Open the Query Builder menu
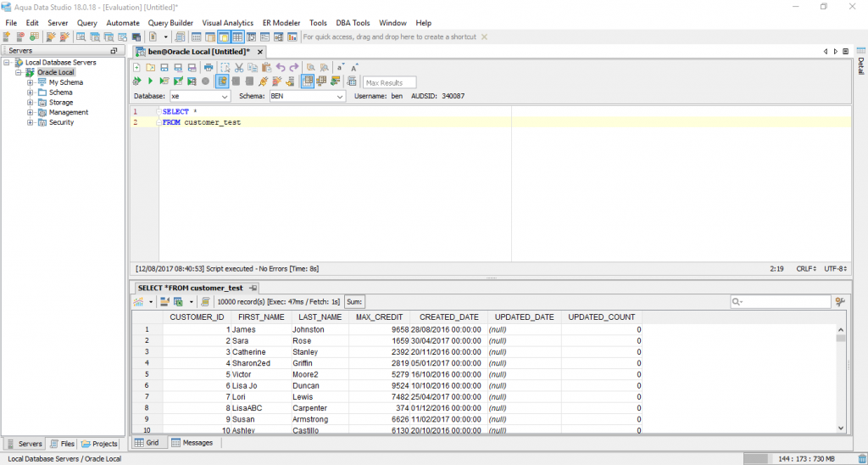This screenshot has height=465, width=868. [x=170, y=23]
